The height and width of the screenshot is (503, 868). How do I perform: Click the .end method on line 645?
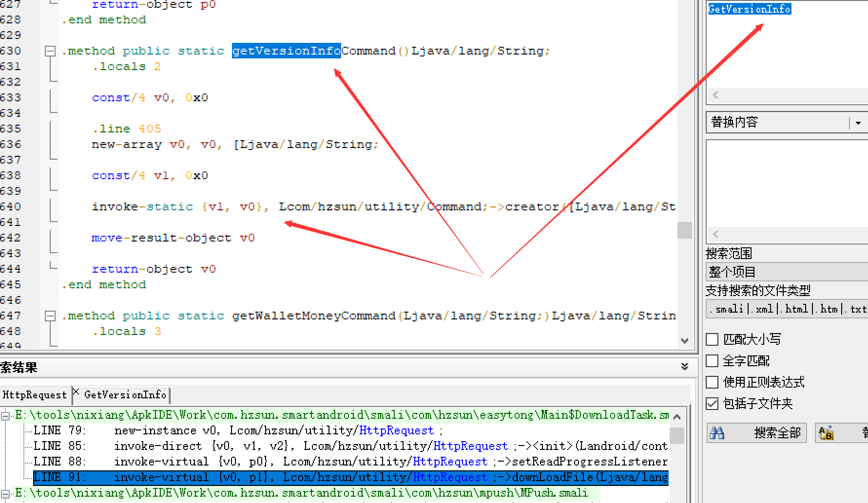click(104, 285)
